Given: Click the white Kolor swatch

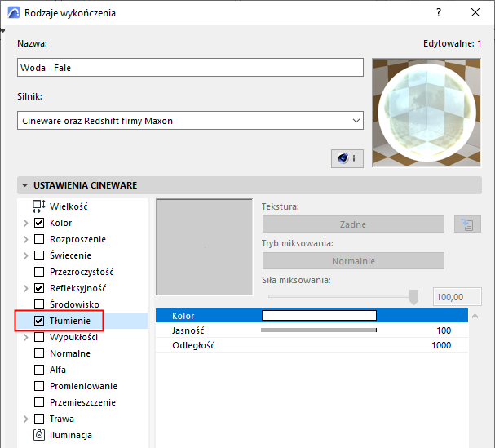Looking at the screenshot, I should click(319, 315).
